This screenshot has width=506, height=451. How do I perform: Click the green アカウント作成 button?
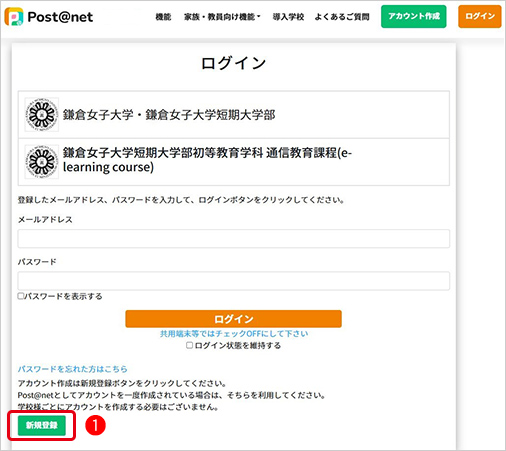(x=414, y=16)
